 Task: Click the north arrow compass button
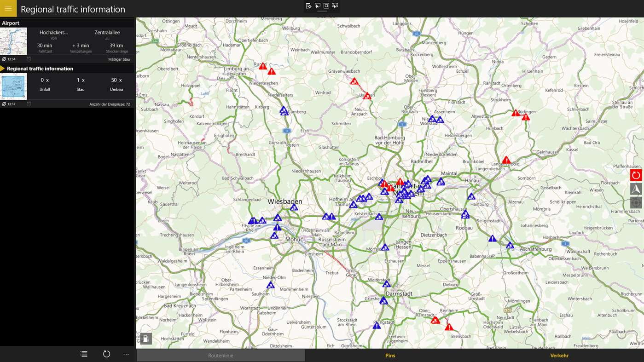(x=636, y=189)
